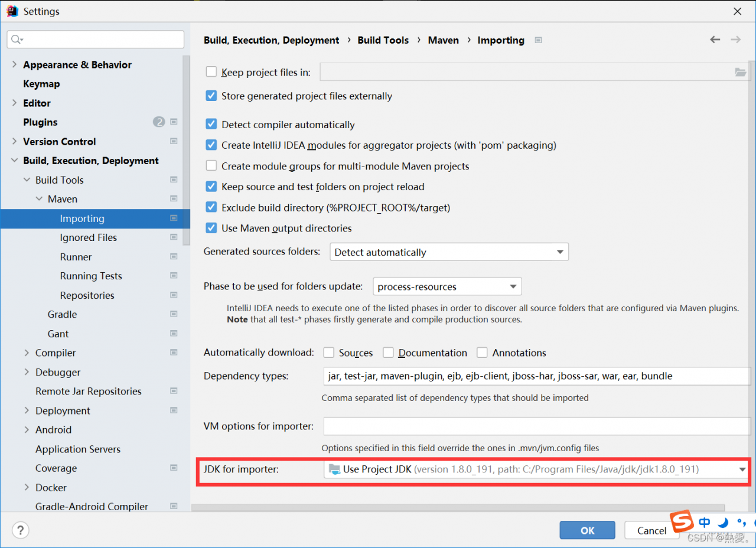
Task: Expand Appearance & Behavior section
Action: 14,64
